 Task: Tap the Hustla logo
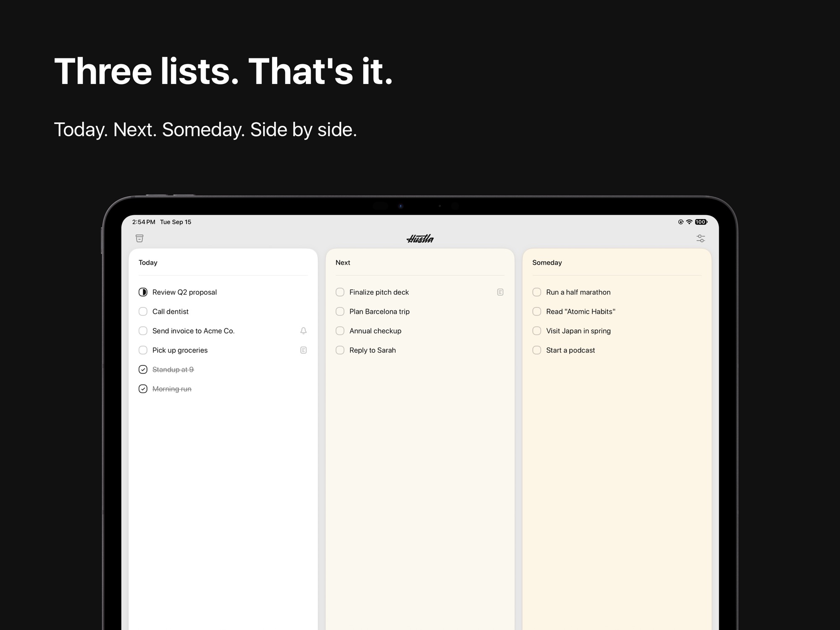tap(420, 239)
